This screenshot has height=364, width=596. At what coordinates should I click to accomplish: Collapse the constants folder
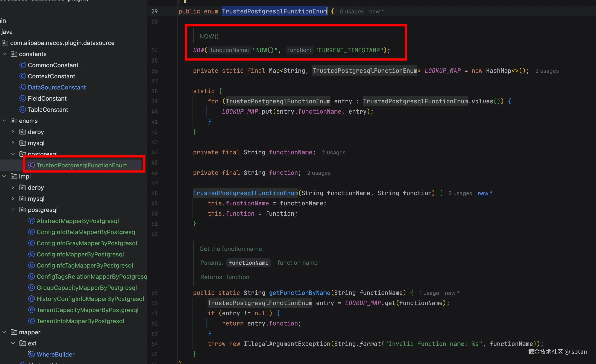click(4, 54)
